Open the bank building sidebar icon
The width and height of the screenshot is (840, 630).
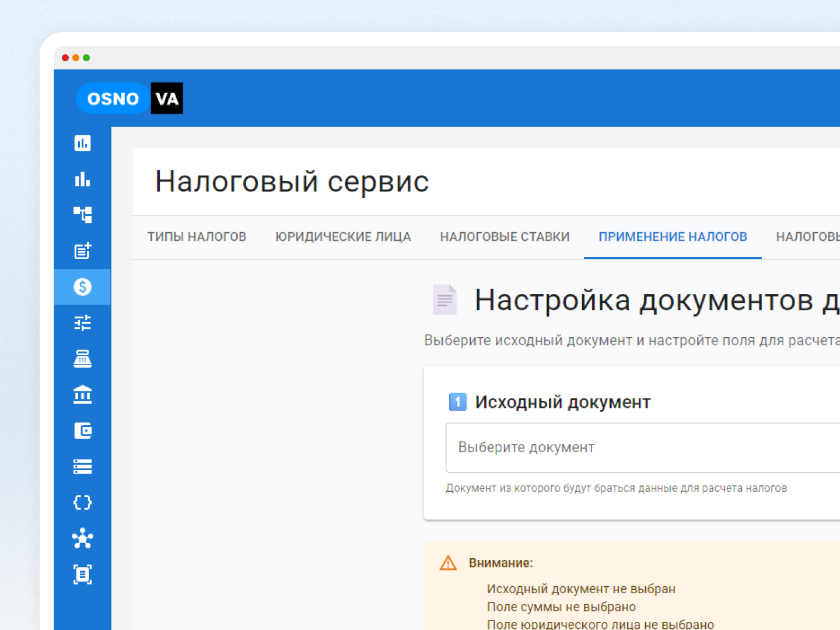pyautogui.click(x=82, y=394)
